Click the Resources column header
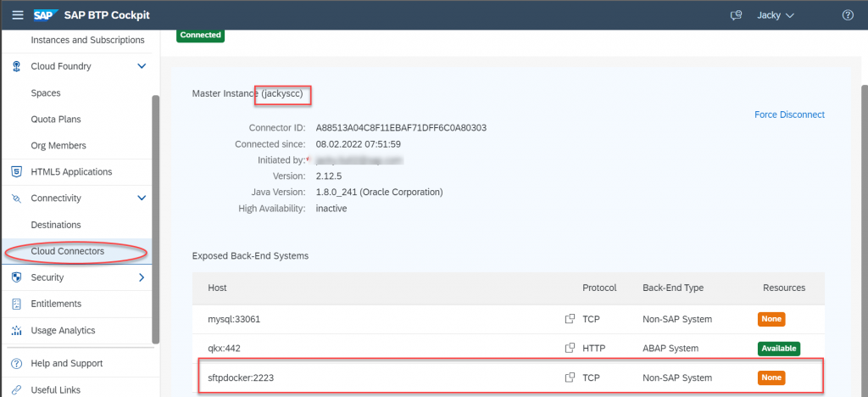 click(x=784, y=288)
